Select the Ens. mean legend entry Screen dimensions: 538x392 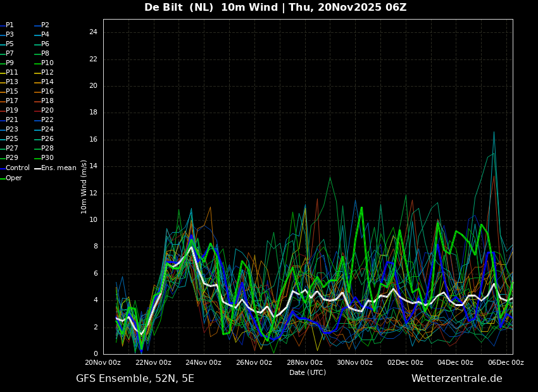(56, 168)
